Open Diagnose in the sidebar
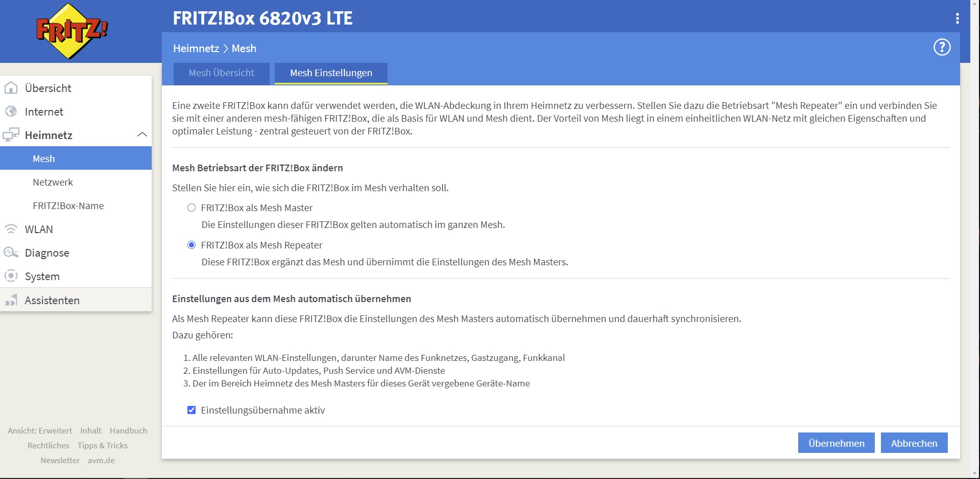The width and height of the screenshot is (980, 479). (76, 253)
